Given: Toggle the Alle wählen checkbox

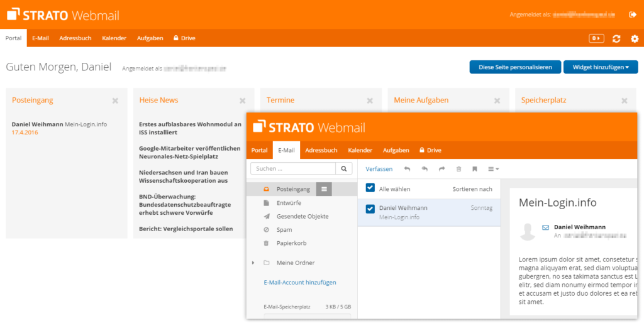Looking at the screenshot, I should click(x=370, y=188).
